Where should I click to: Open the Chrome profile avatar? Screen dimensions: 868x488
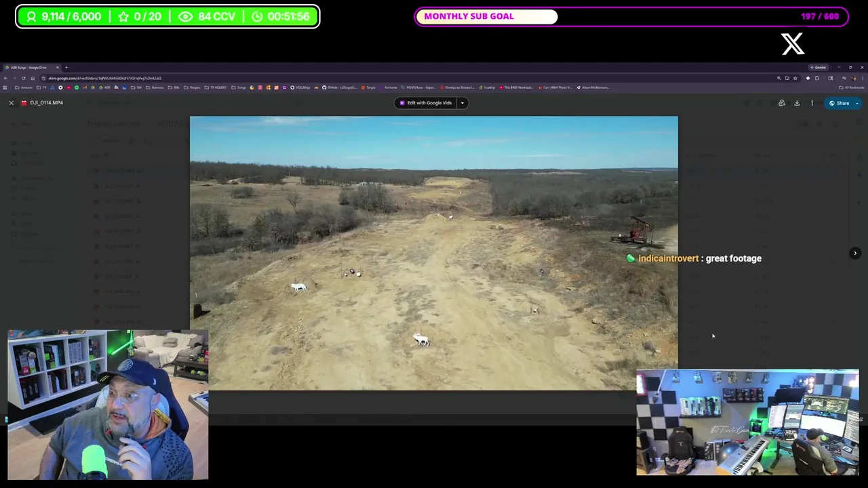click(853, 78)
